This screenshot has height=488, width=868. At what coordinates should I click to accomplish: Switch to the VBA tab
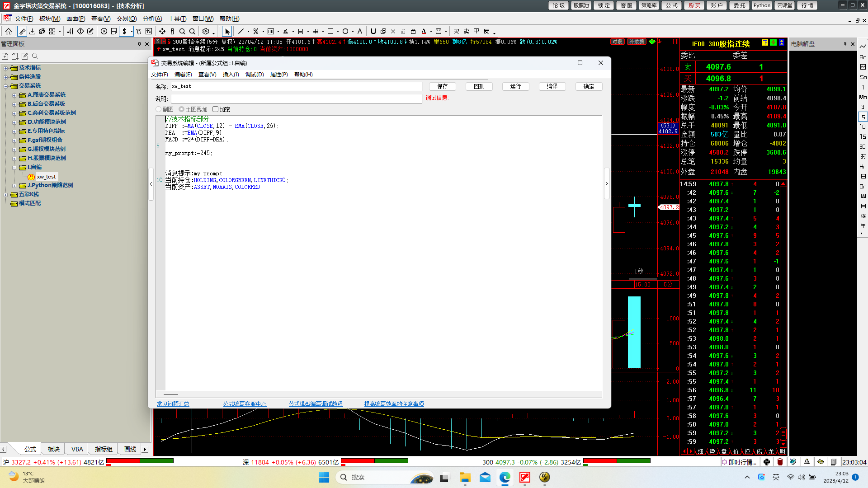tap(77, 449)
